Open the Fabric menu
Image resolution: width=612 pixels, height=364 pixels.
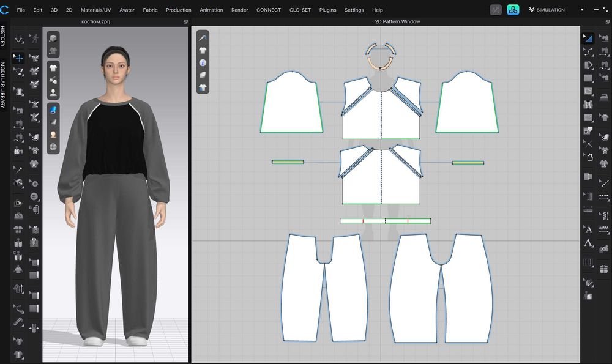pyautogui.click(x=150, y=10)
